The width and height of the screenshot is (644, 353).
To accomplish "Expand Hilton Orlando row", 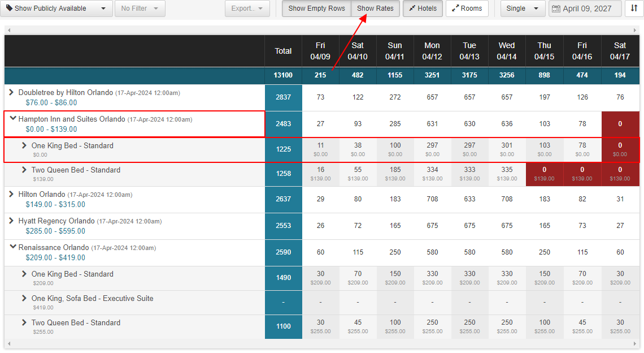I will 11,194.
